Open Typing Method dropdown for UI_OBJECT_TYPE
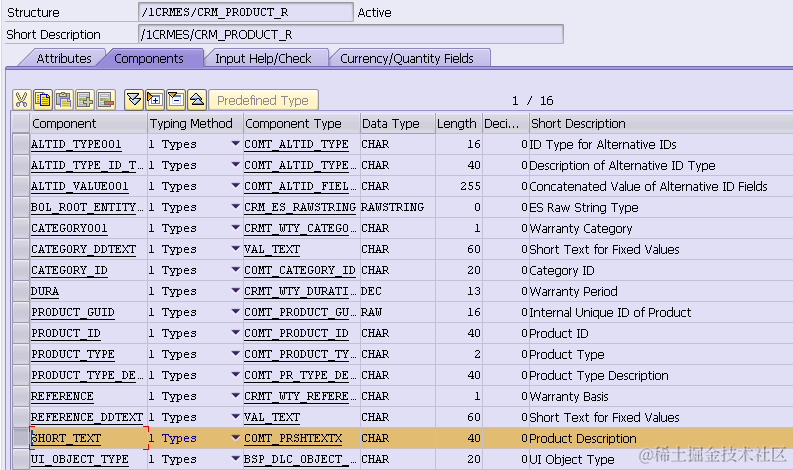The width and height of the screenshot is (793, 470). [235, 459]
